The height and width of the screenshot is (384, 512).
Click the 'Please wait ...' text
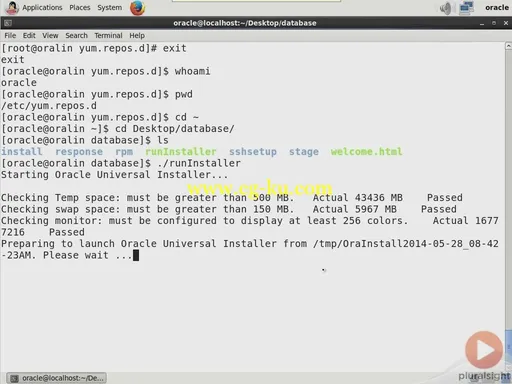click(x=88, y=255)
